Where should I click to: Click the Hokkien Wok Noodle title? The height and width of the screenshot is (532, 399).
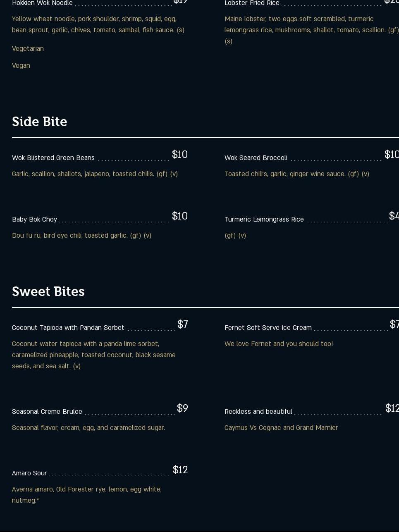click(42, 3)
